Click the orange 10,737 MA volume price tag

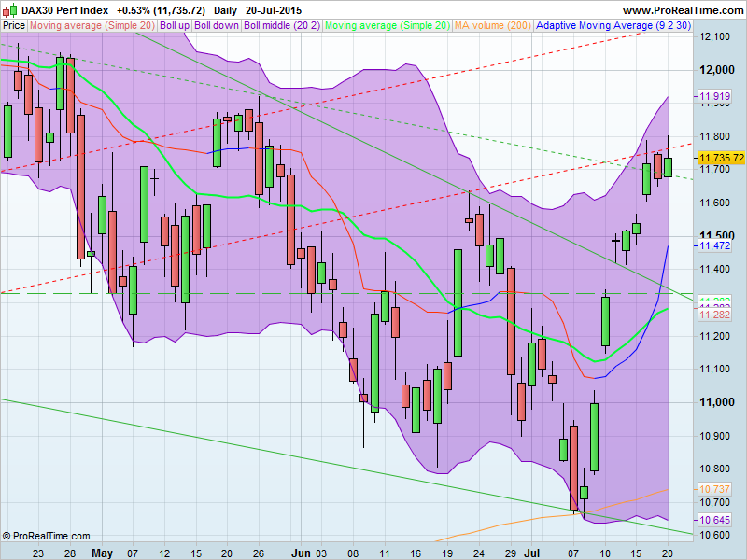click(x=714, y=489)
